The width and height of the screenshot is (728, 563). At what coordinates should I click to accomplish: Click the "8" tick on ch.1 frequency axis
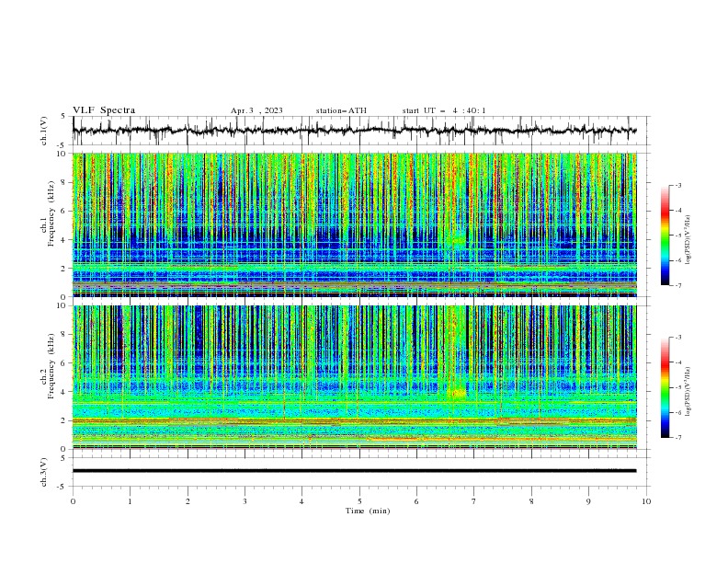tap(65, 182)
